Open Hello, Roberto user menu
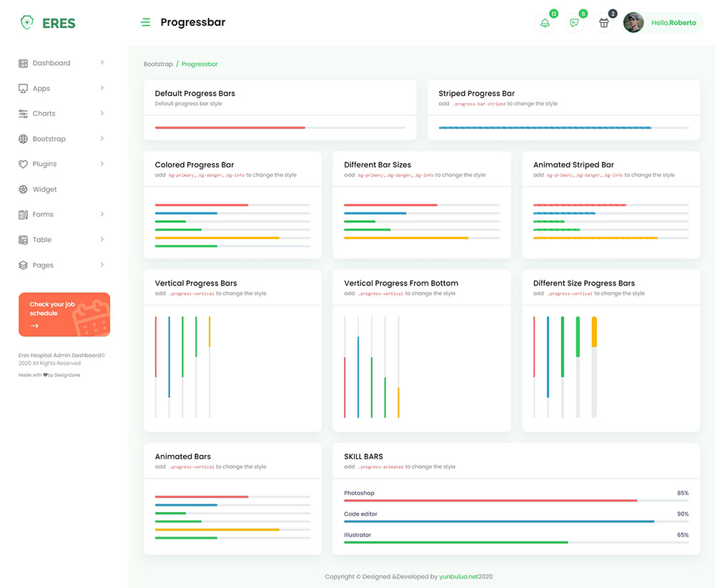 (x=673, y=23)
